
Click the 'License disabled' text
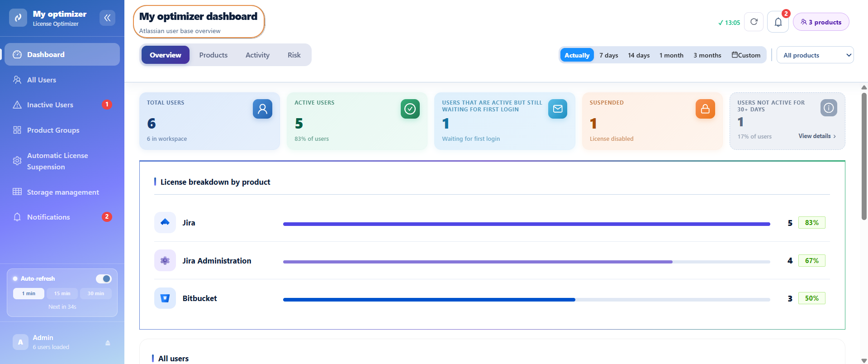pyautogui.click(x=612, y=139)
